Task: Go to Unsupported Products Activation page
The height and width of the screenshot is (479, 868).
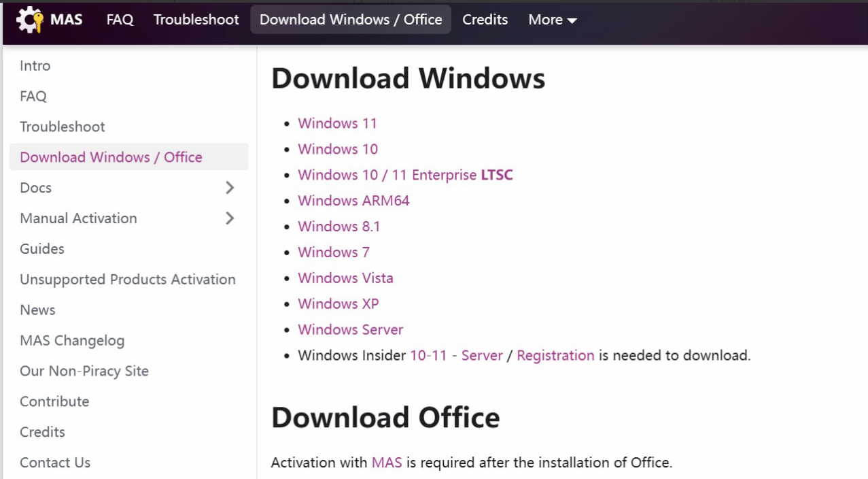Action: (x=128, y=280)
